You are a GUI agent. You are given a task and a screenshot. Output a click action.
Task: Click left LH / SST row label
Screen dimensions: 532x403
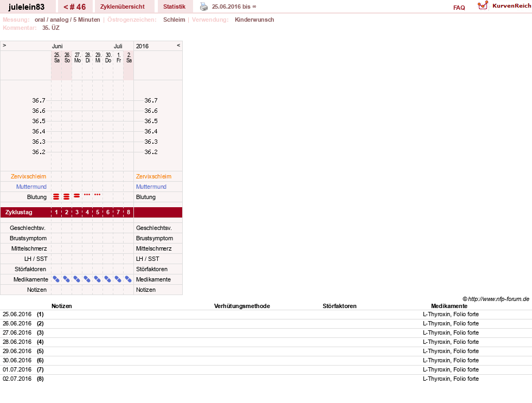[36, 259]
